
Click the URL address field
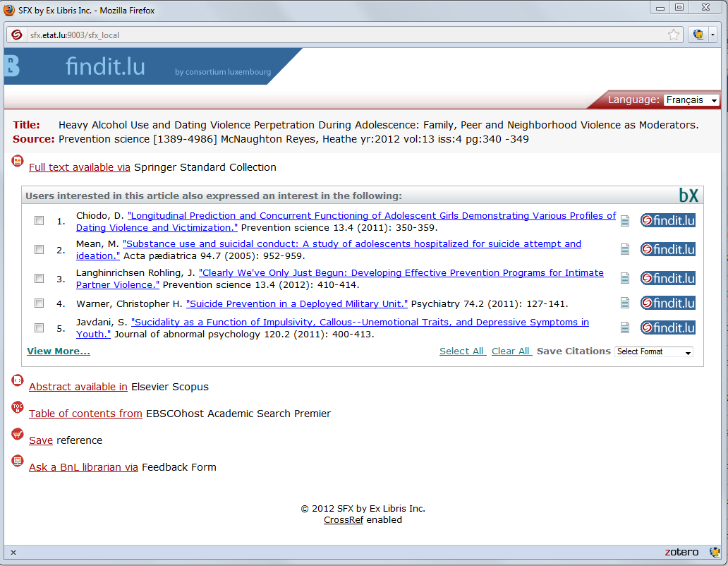pos(344,35)
